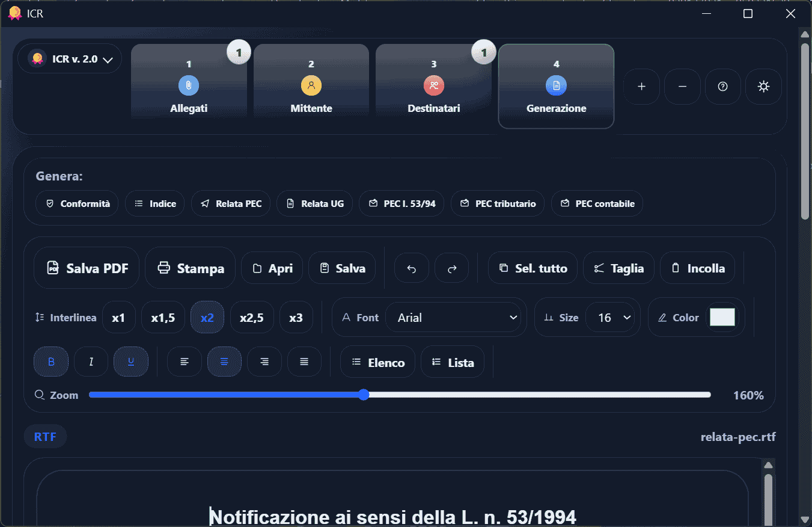
Task: Center align the text
Action: pyautogui.click(x=224, y=362)
